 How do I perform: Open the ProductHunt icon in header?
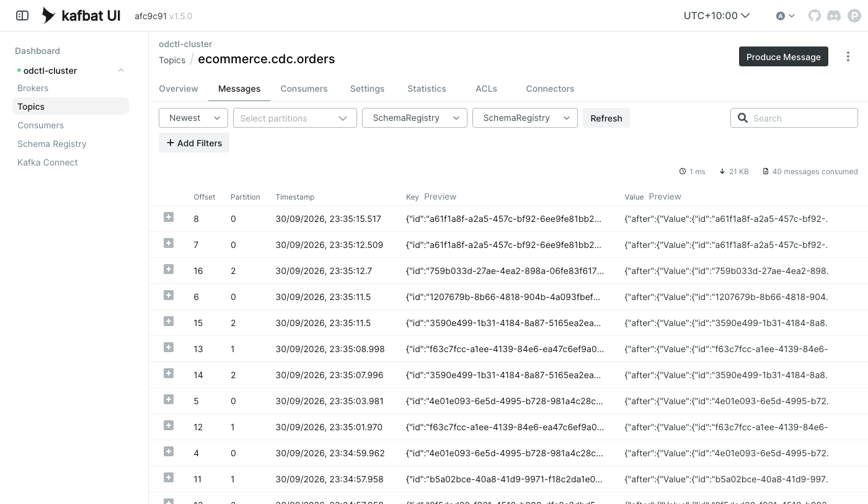(854, 15)
